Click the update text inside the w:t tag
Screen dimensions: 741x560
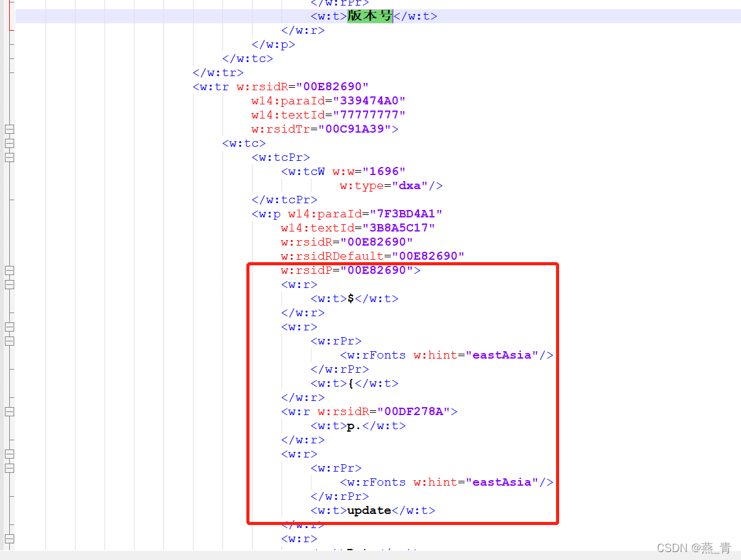(x=369, y=510)
